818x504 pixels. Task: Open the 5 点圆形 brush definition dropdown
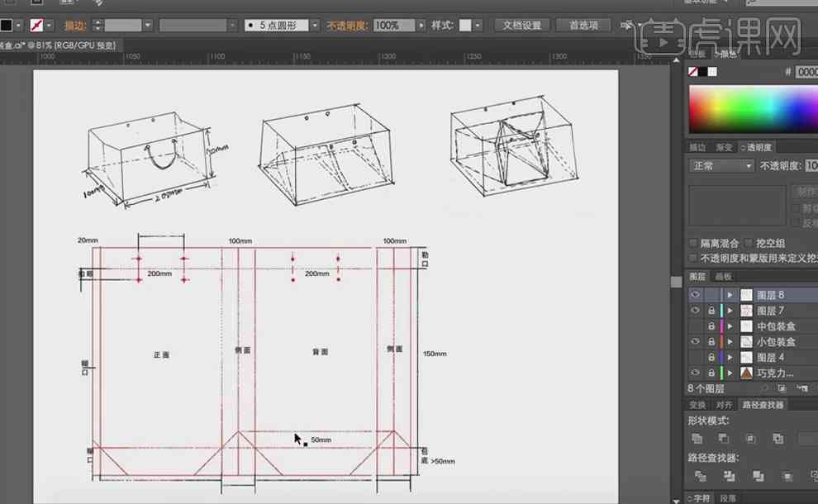(315, 25)
